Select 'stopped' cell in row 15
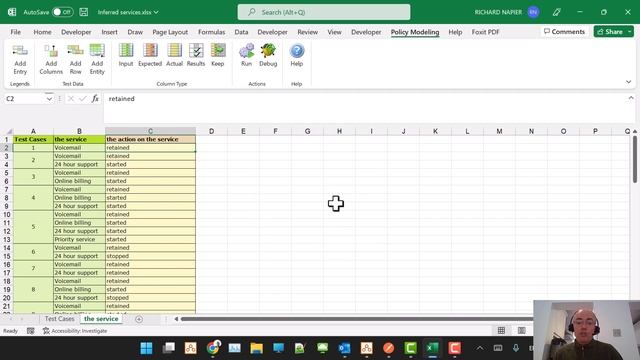The width and height of the screenshot is (640, 360). point(151,256)
